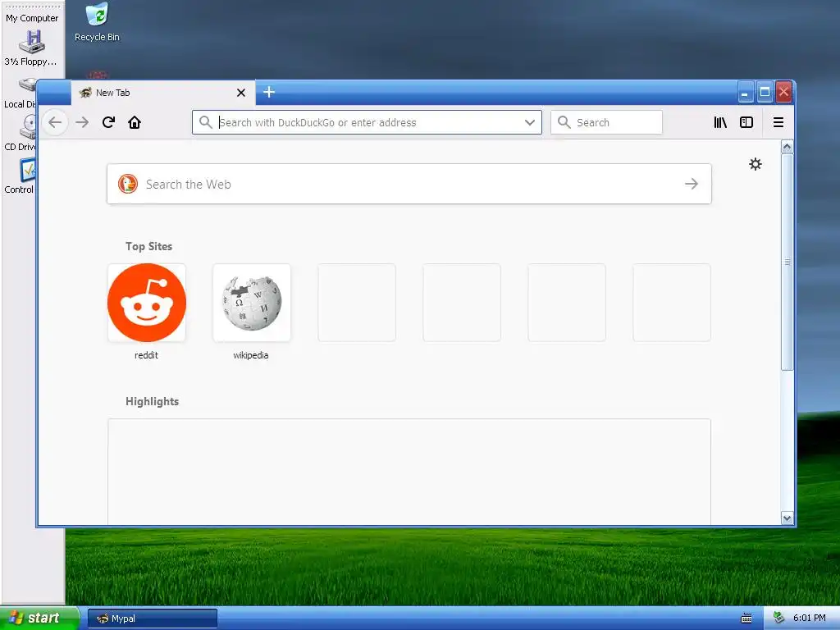Click the magnifier in the Search box
Viewport: 840px width, 630px height.
pyautogui.click(x=564, y=122)
